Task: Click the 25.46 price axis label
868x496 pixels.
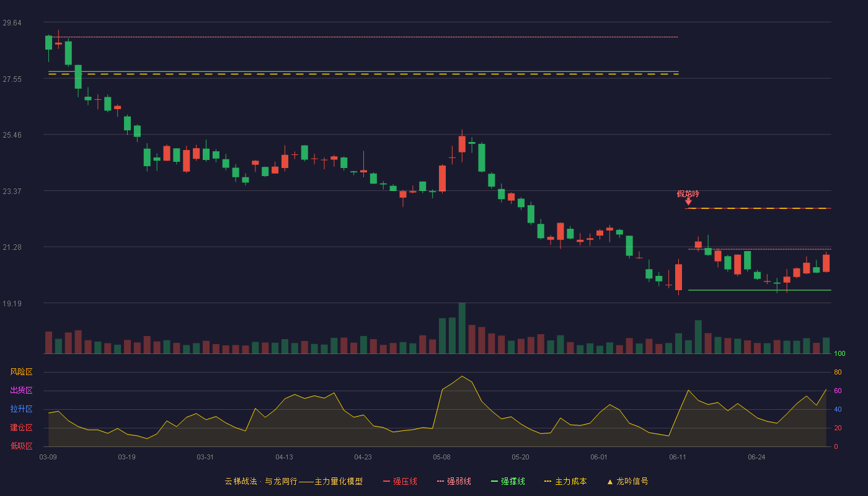Action: point(12,135)
